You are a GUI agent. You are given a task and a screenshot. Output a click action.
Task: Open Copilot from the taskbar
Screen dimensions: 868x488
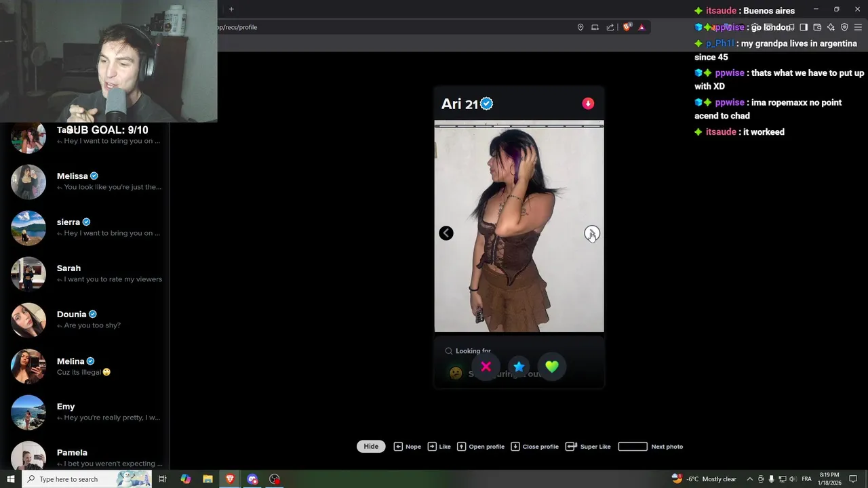pos(186,479)
